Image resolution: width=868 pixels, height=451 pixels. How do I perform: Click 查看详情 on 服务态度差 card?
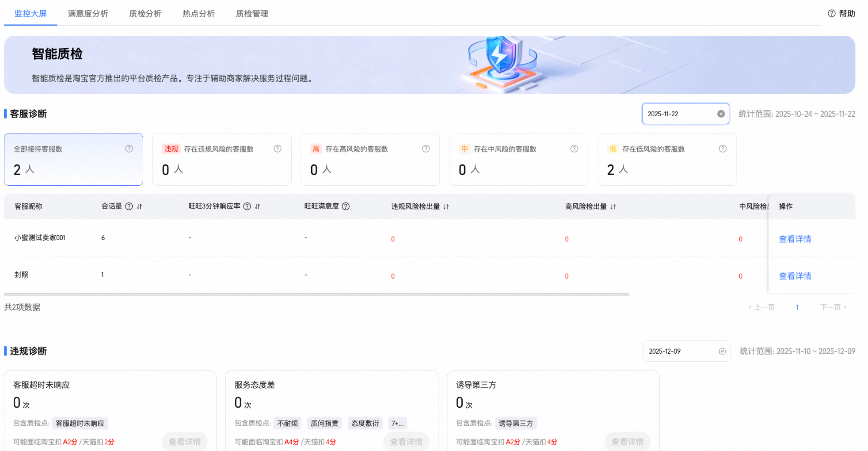tap(406, 441)
